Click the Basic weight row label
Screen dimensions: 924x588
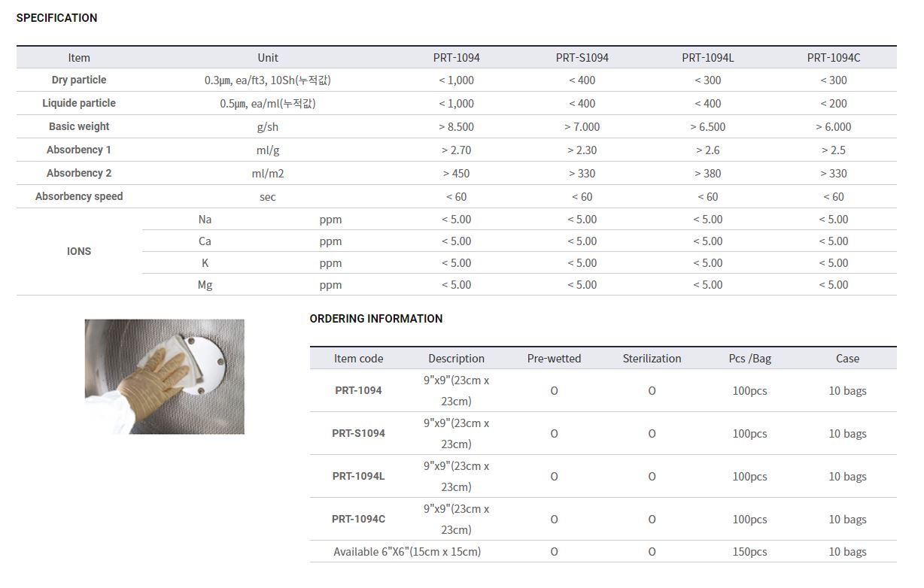click(x=79, y=126)
